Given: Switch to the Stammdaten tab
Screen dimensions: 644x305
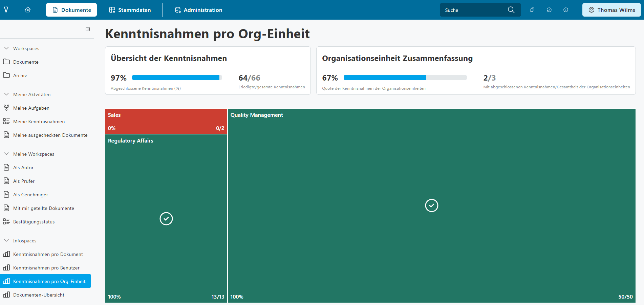Looking at the screenshot, I should [x=130, y=10].
